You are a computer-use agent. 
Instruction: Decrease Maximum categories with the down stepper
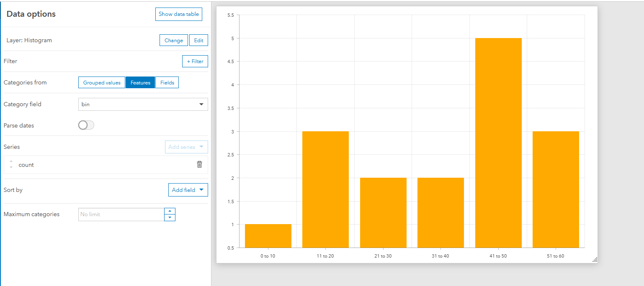[x=170, y=217]
